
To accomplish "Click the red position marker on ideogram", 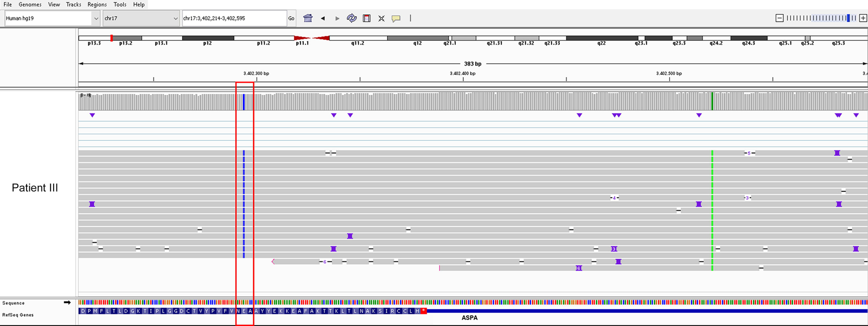I will (x=111, y=38).
